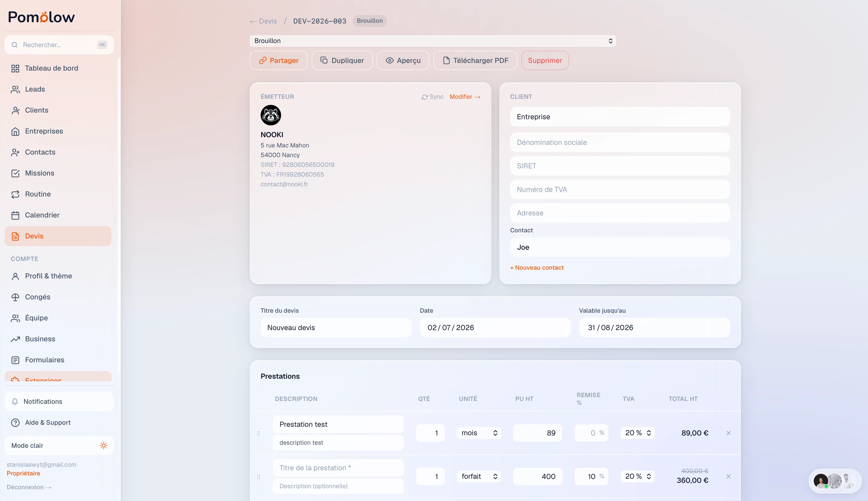Click the + Nouveau contact link

(x=537, y=268)
